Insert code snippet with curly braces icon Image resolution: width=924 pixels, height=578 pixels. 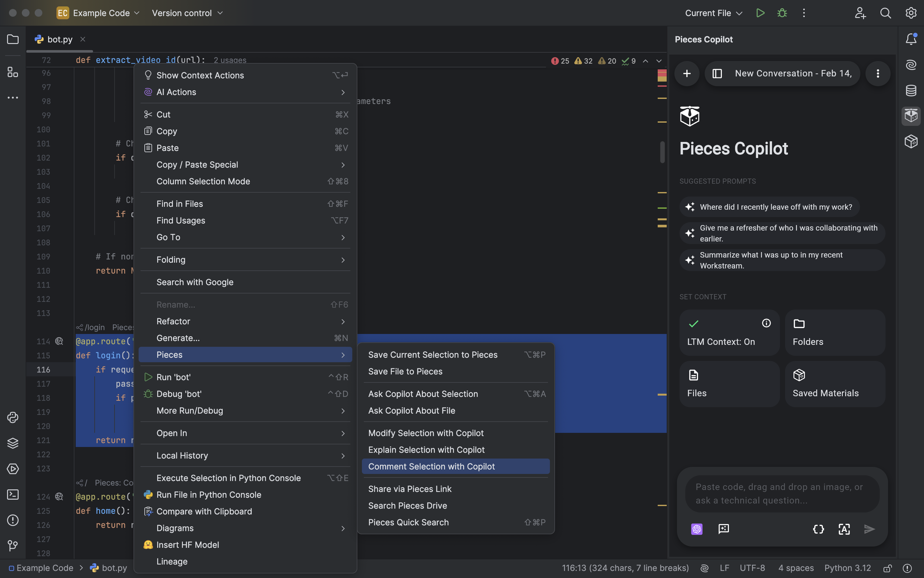[818, 529]
